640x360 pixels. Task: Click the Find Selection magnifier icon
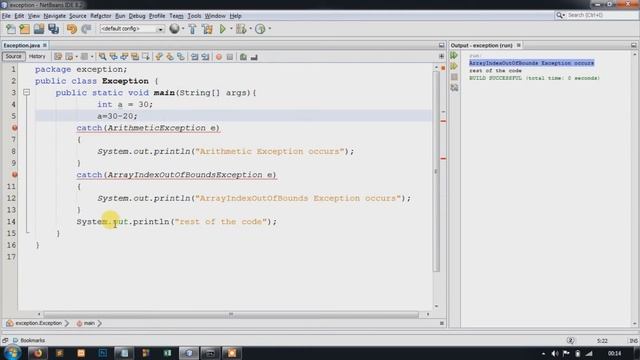coord(102,57)
